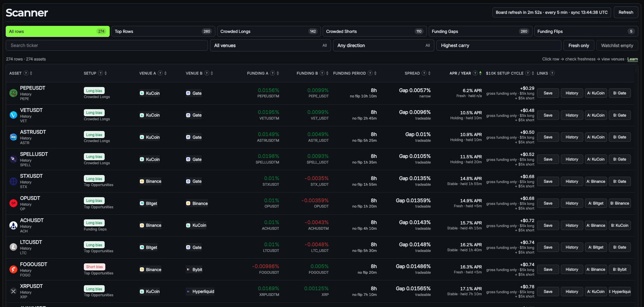Click the FOGO coin icon
This screenshot has width=644, height=307.
(13, 269)
